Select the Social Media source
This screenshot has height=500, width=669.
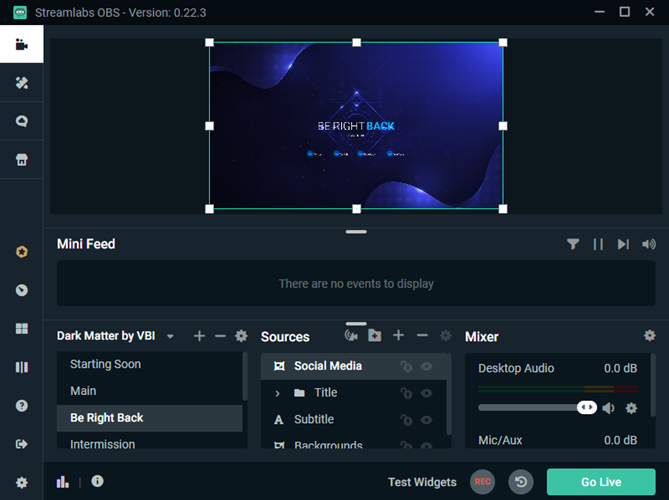[354, 366]
